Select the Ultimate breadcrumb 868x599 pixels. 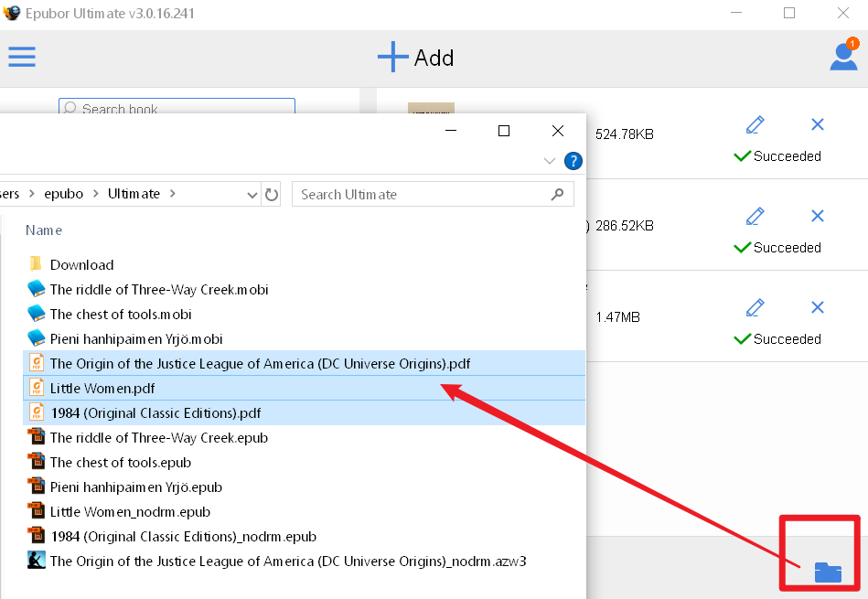(134, 194)
